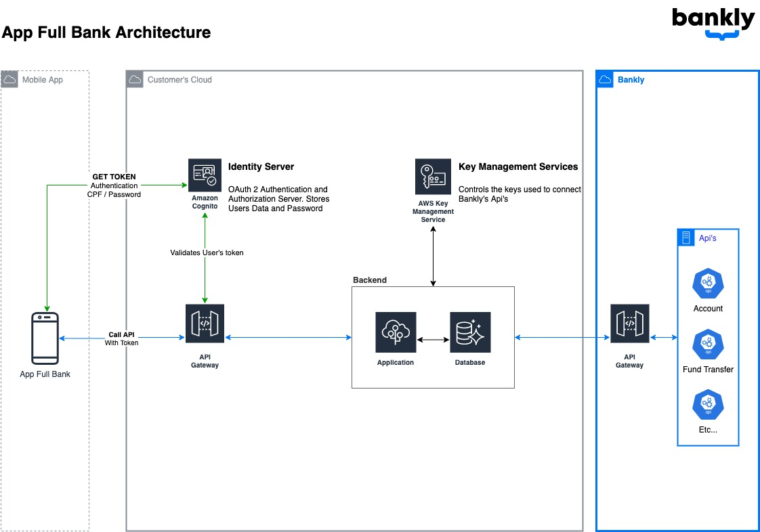Select the Amazon Cognito Identity Server icon
This screenshot has width=760, height=532.
click(x=205, y=175)
